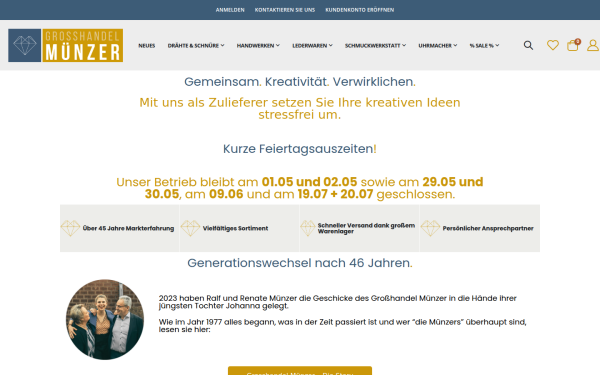Click the Grosshandel Münzer story button
This screenshot has width=600, height=375.
click(300, 371)
